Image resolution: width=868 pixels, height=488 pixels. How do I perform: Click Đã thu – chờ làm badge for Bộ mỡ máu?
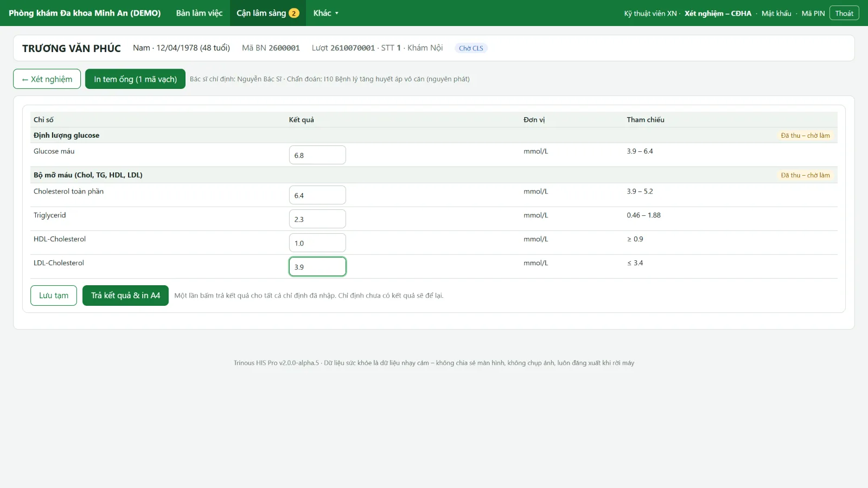click(x=806, y=175)
